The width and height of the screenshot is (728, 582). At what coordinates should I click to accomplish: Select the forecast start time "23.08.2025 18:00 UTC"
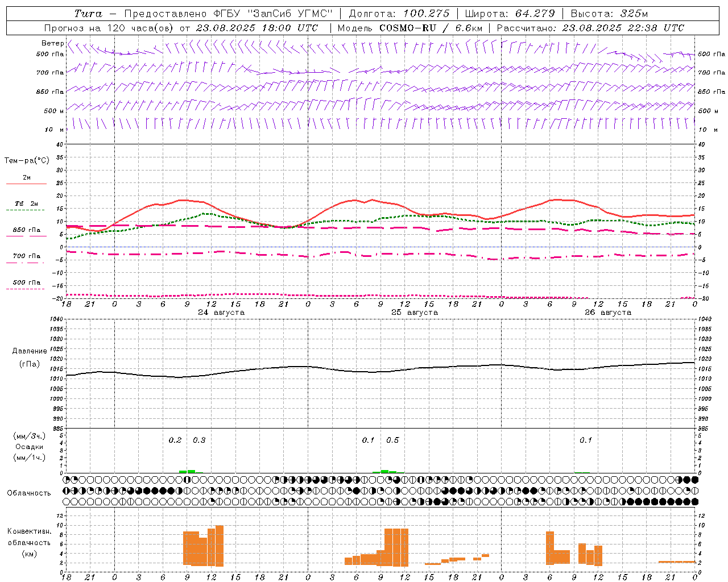[x=257, y=28]
